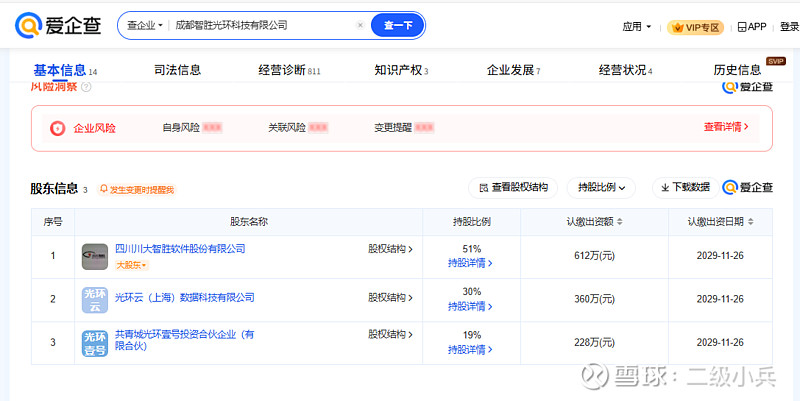Click the 风险洞察 help question-mark icon

click(86, 87)
